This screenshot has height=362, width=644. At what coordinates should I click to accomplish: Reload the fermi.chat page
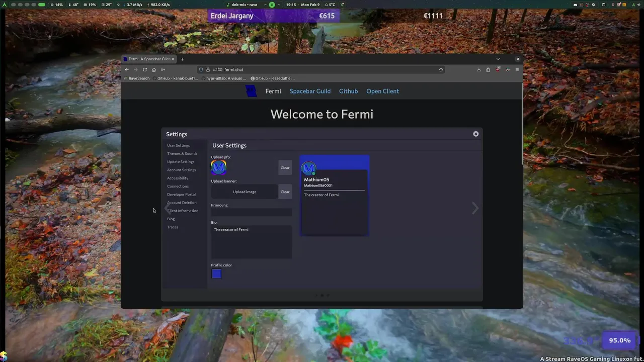coord(145,69)
